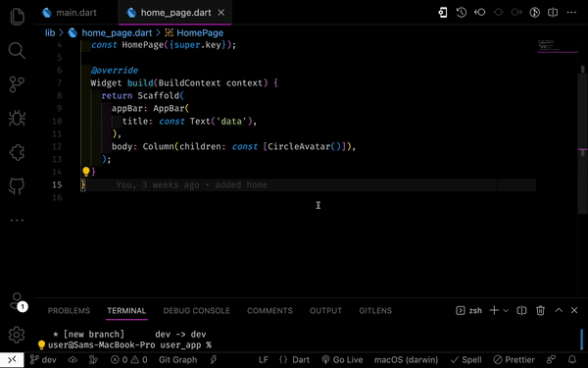Create a new terminal with plus icon
588x368 pixels.
494,310
